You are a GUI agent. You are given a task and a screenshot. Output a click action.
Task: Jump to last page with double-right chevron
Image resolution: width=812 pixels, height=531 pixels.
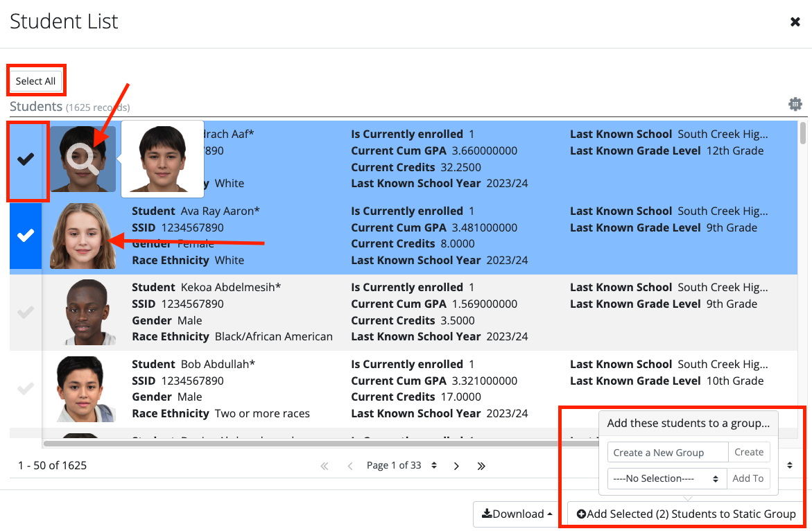[x=481, y=465]
